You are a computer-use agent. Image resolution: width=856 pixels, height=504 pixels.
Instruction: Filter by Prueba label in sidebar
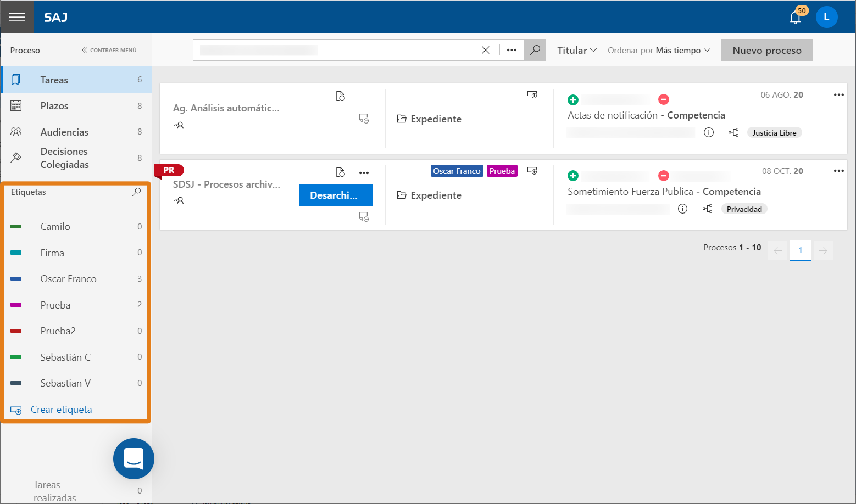pyautogui.click(x=76, y=305)
